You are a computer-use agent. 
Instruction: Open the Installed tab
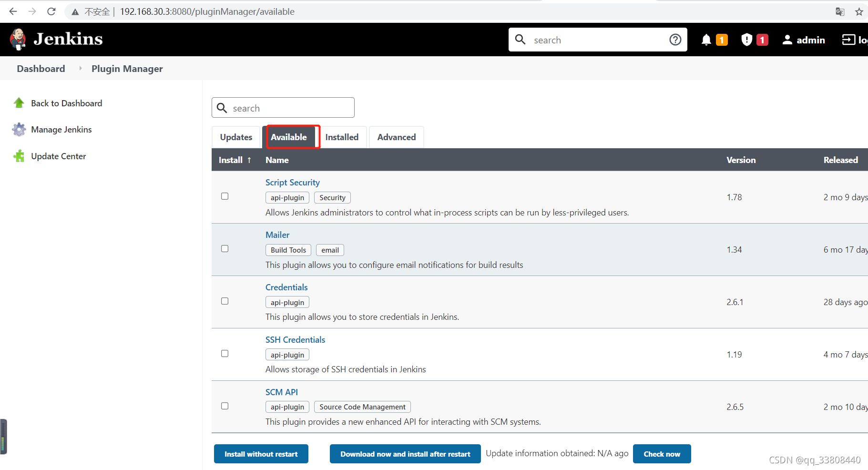pos(342,137)
